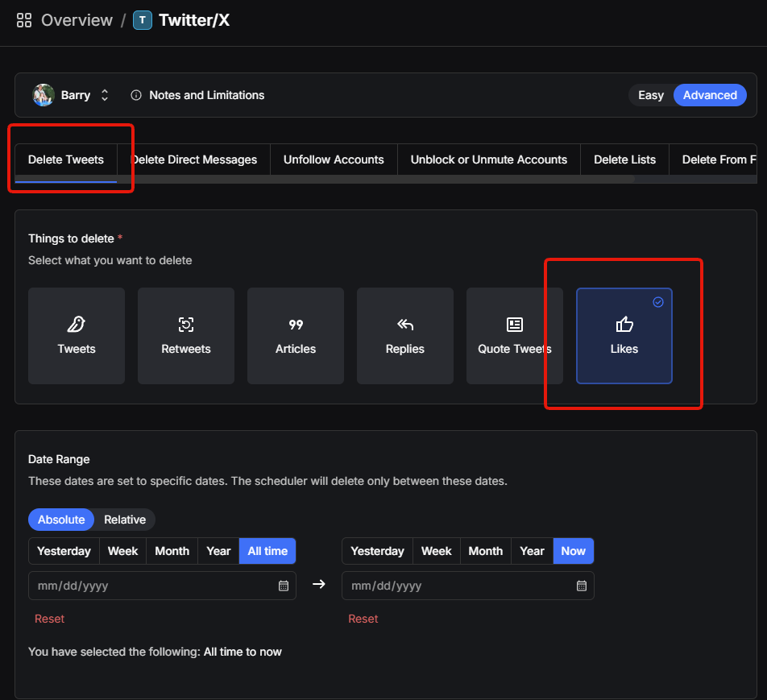This screenshot has width=767, height=700.
Task: Set start date to Month
Action: click(172, 551)
